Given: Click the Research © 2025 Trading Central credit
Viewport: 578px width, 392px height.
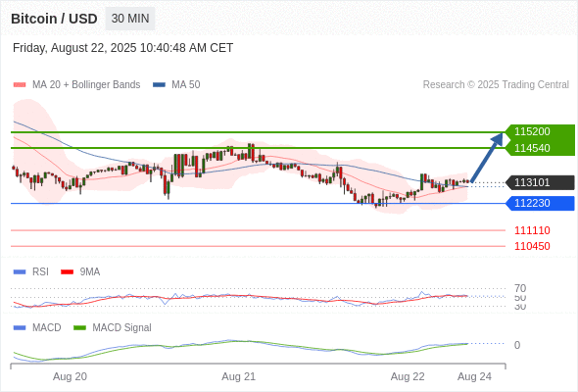Looking at the screenshot, I should click(496, 85).
